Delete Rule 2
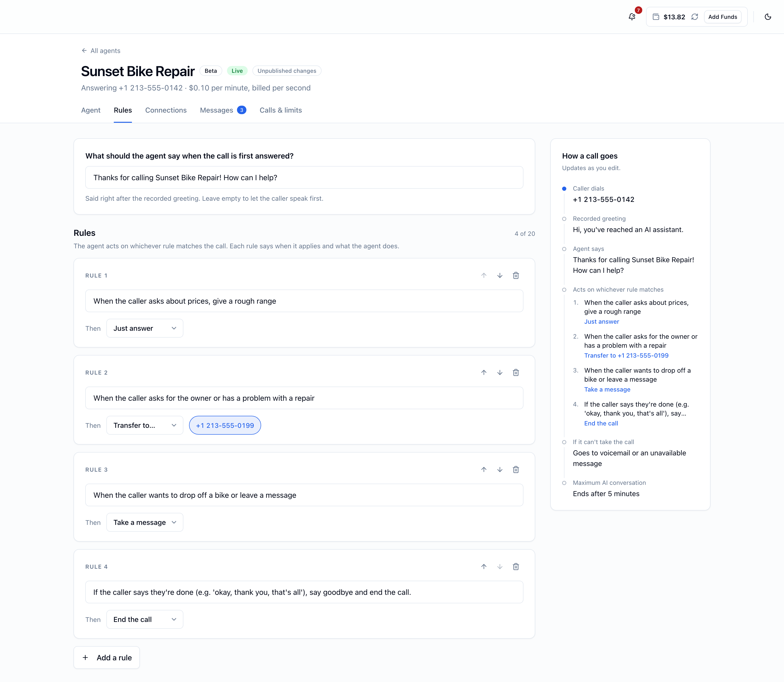 [516, 373]
